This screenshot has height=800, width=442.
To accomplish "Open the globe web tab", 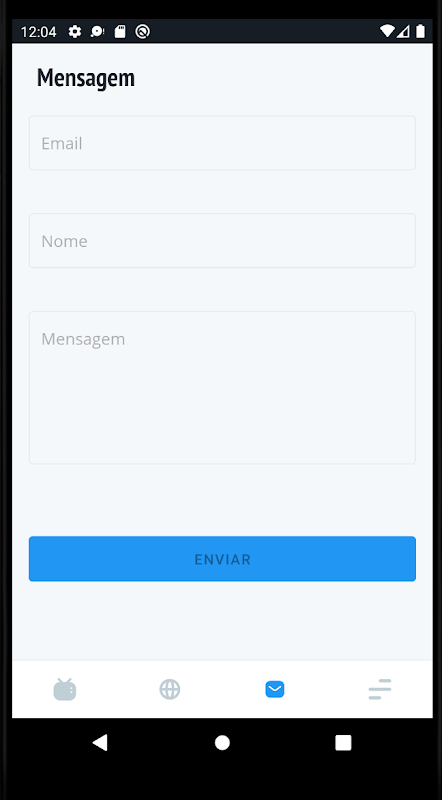I will coord(170,690).
